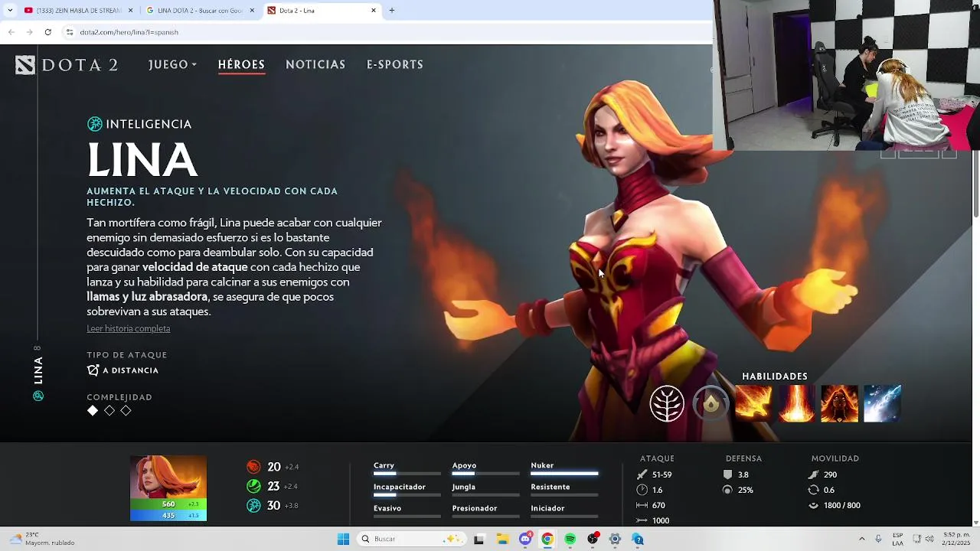Click the turn rate icon beside 0.6
This screenshot has height=551, width=980.
click(x=813, y=490)
